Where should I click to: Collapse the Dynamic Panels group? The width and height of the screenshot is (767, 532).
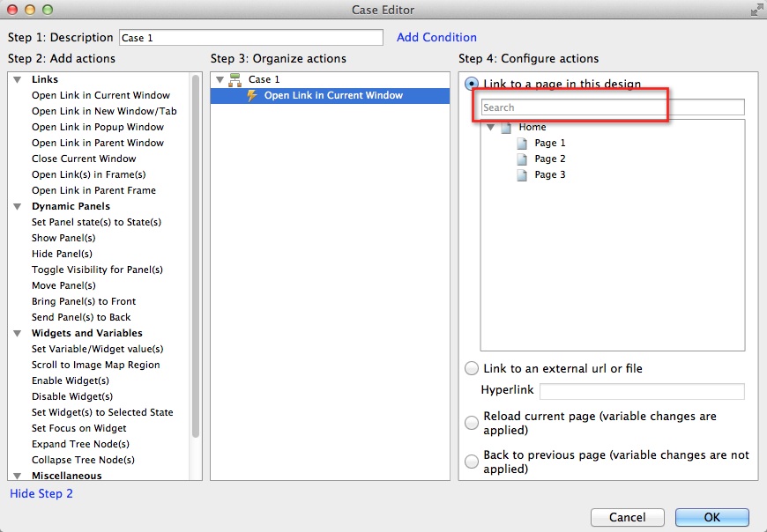(x=17, y=206)
